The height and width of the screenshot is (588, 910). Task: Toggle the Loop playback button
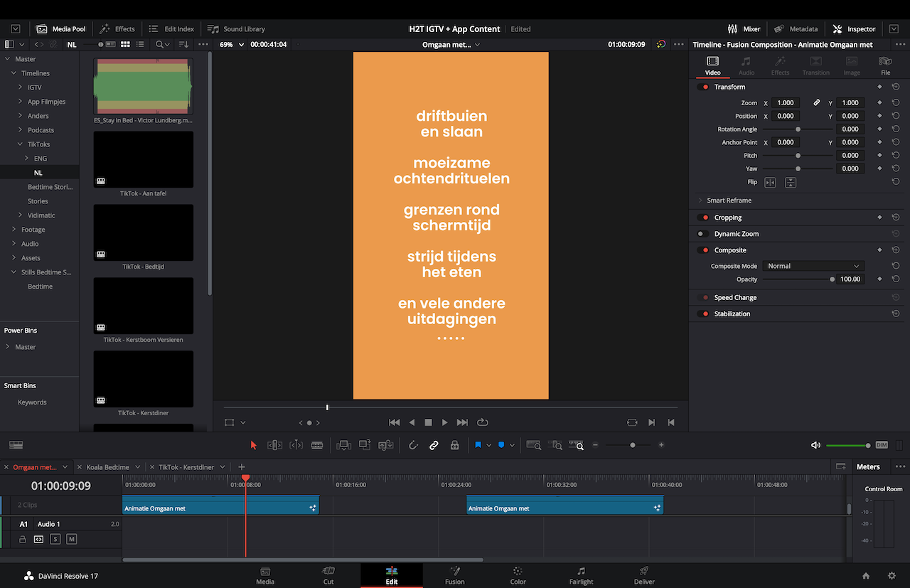point(483,422)
